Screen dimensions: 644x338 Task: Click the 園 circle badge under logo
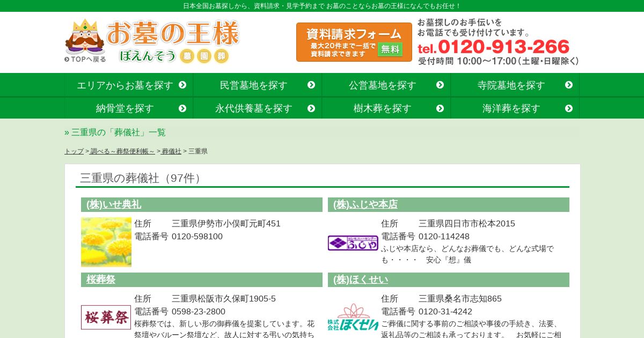point(204,56)
